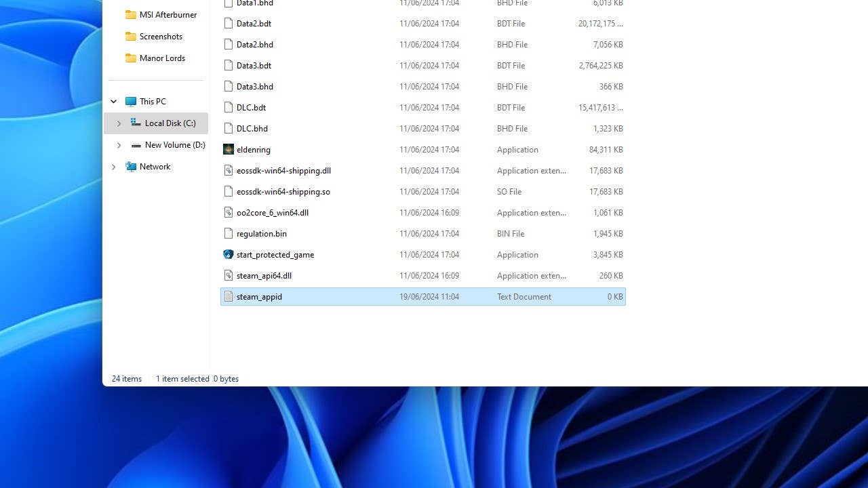This screenshot has height=488, width=868.
Task: Select the DLC.bdt file
Action: 251,108
